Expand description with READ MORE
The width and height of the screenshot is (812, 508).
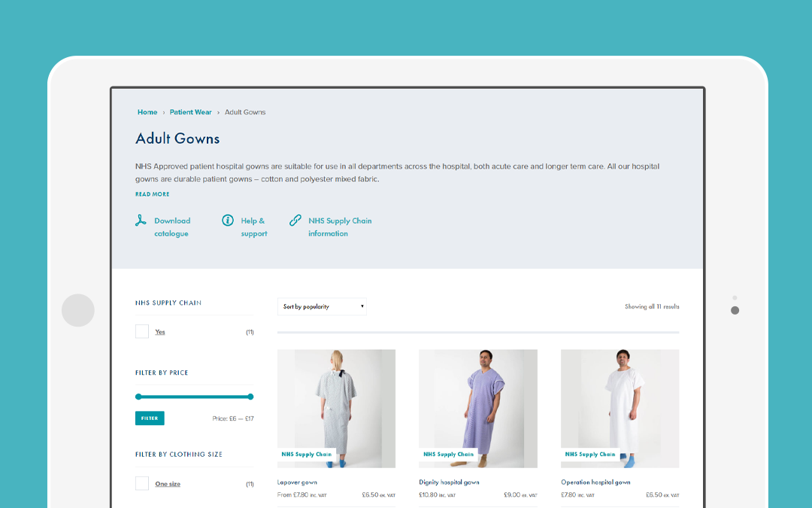point(152,194)
